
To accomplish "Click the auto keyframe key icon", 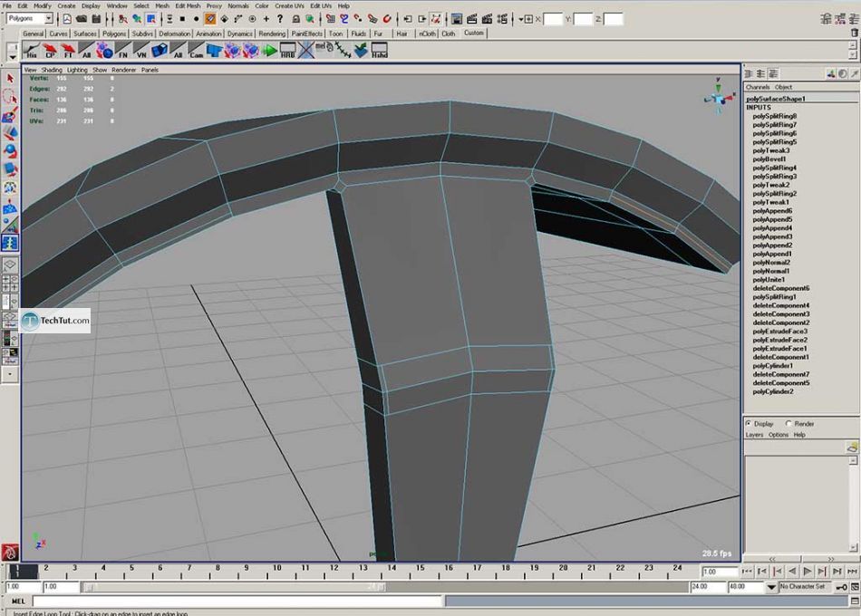I will pos(843,587).
